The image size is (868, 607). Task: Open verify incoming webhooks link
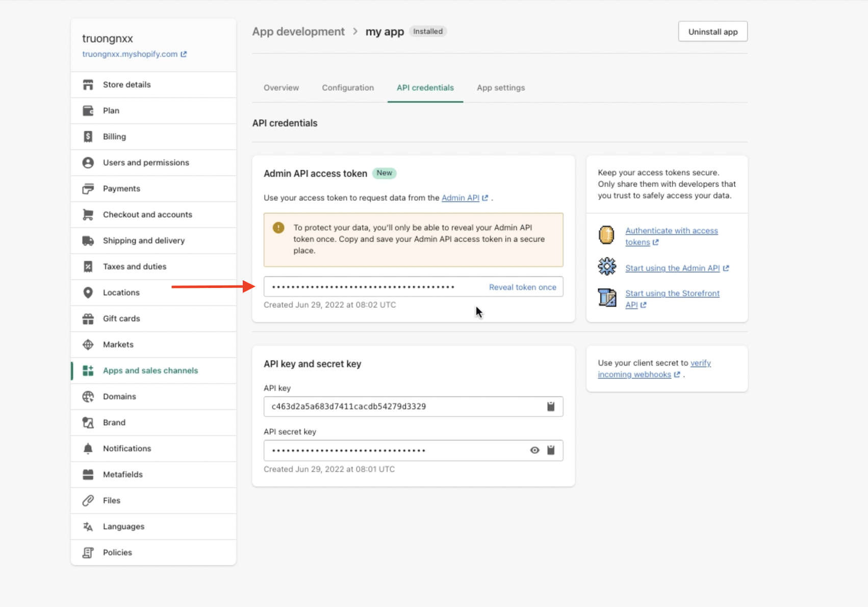(x=654, y=369)
